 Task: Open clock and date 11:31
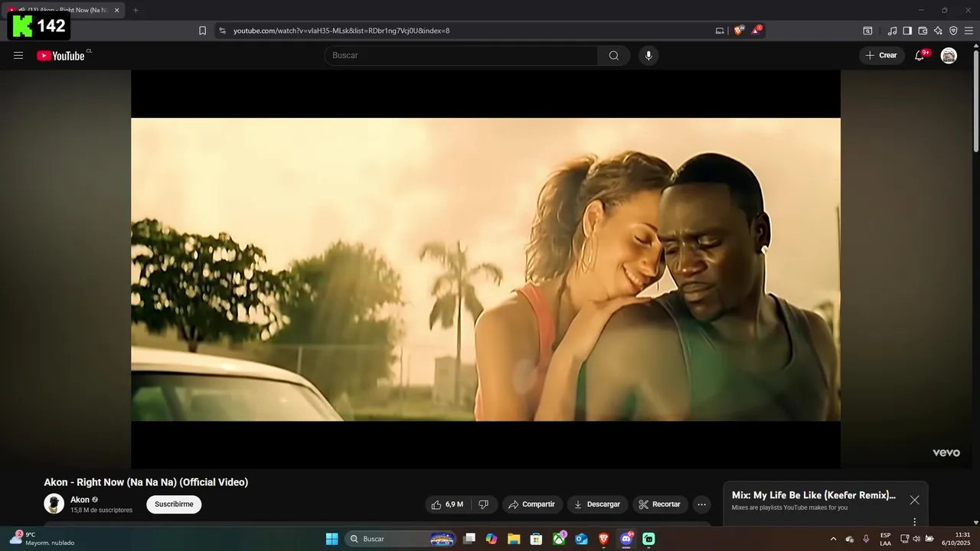click(x=955, y=539)
